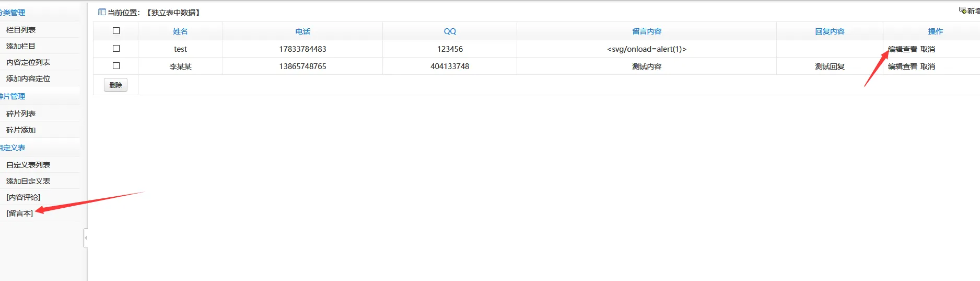Tick the select-all checkbox in the header
Image resolution: width=980 pixels, height=281 pixels.
pos(116,31)
